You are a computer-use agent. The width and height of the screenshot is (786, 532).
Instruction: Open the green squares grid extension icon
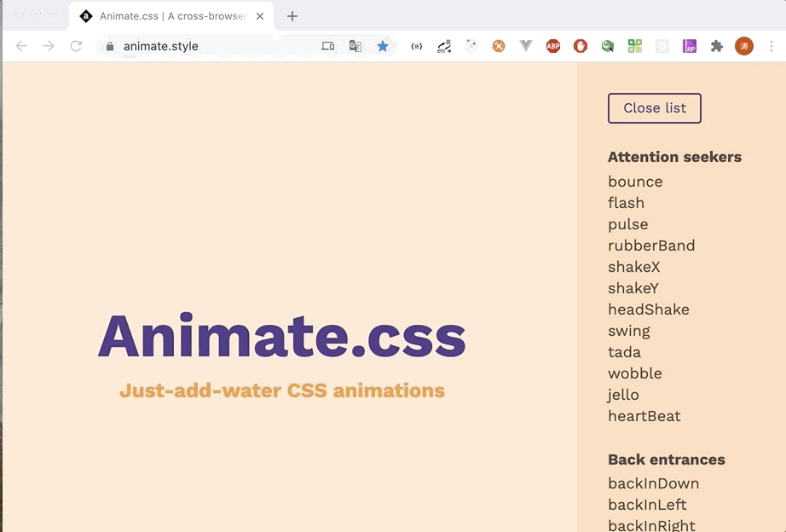coord(635,46)
